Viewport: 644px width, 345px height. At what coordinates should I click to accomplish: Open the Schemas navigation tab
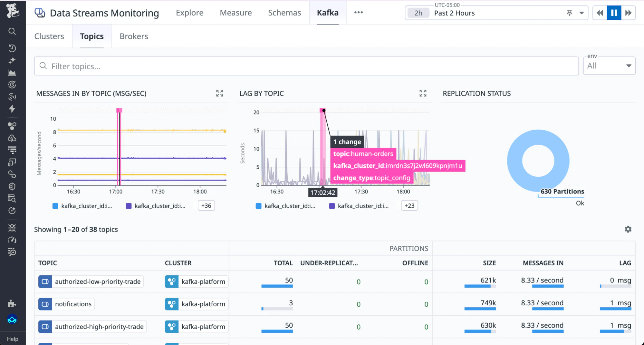pos(284,13)
